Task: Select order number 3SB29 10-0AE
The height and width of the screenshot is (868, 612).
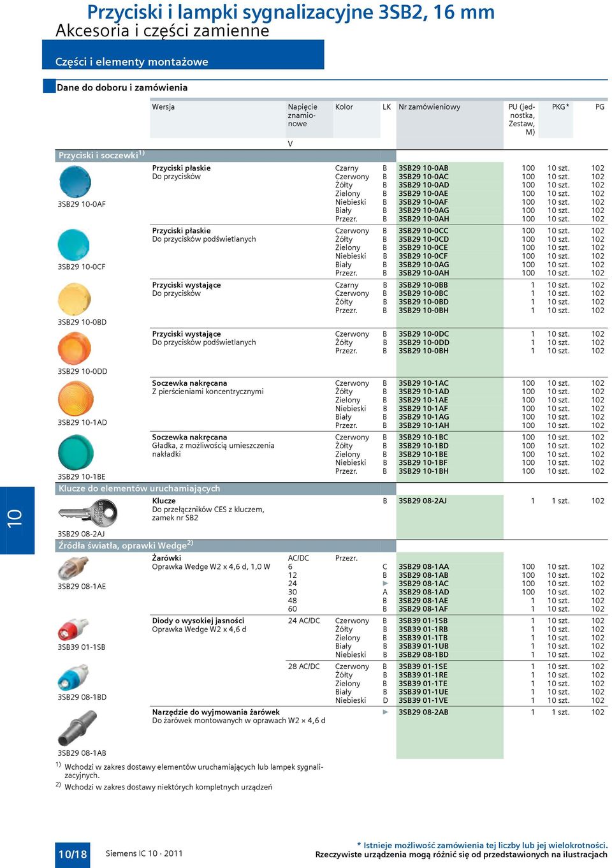Action: coord(423,194)
